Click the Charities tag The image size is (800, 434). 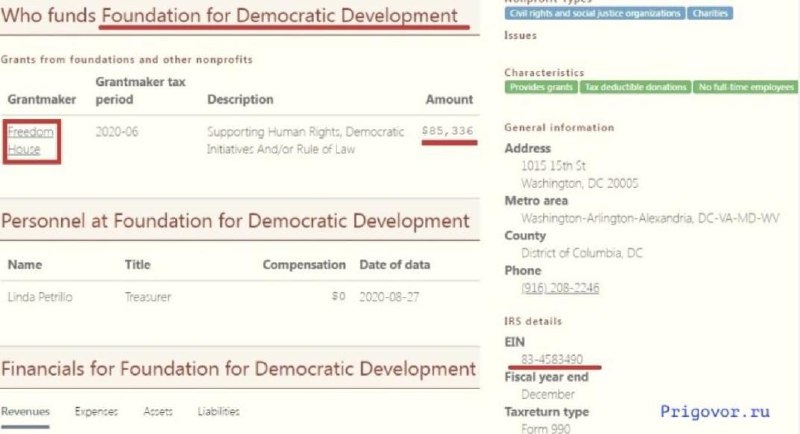click(x=710, y=13)
